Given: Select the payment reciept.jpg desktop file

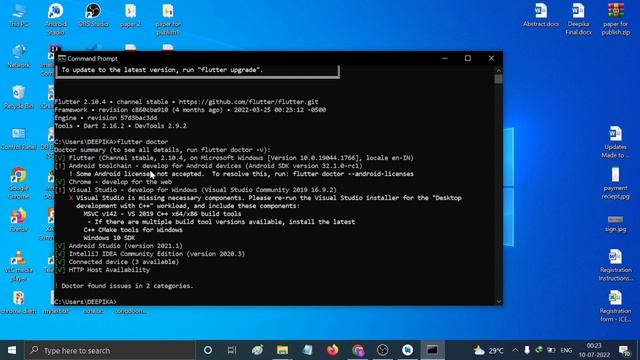Looking at the screenshot, I should click(616, 183).
